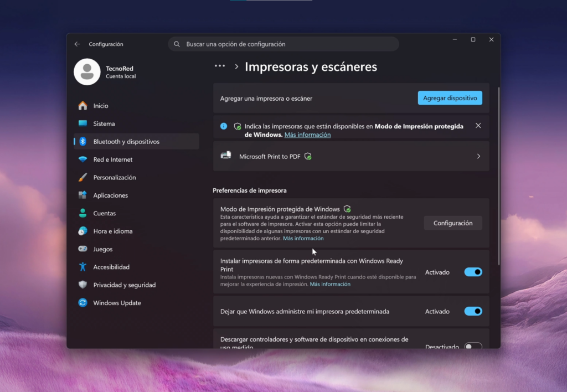Click the back arrow in Configuración header
Viewport: 567px width, 392px height.
[77, 44]
